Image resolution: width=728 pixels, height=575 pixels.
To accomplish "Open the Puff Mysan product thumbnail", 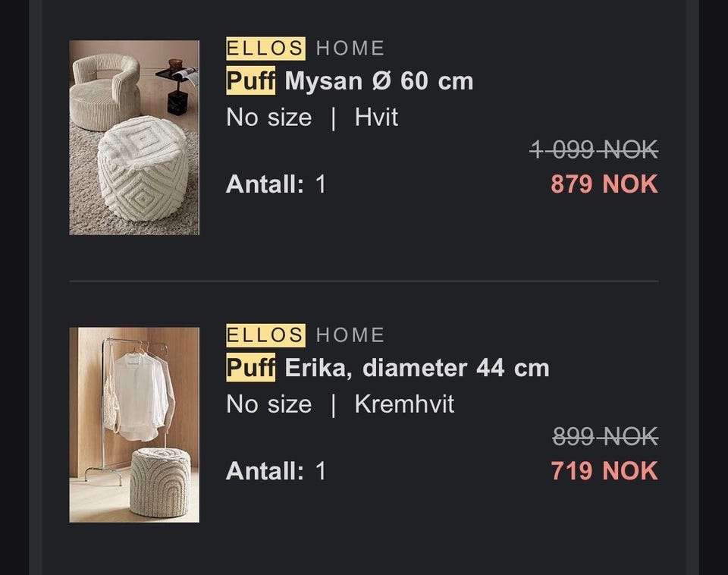I will click(134, 137).
